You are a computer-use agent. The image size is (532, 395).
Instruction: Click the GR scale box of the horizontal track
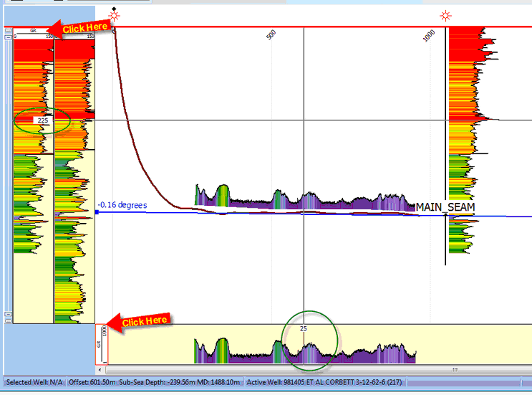[102, 344]
